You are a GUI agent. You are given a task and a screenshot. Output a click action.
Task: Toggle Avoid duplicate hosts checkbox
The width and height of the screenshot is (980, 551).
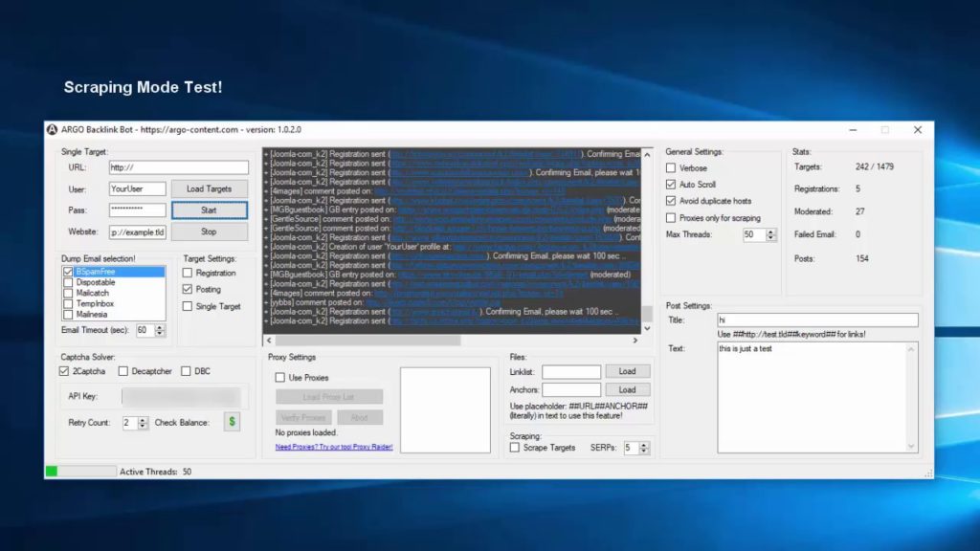pos(671,201)
